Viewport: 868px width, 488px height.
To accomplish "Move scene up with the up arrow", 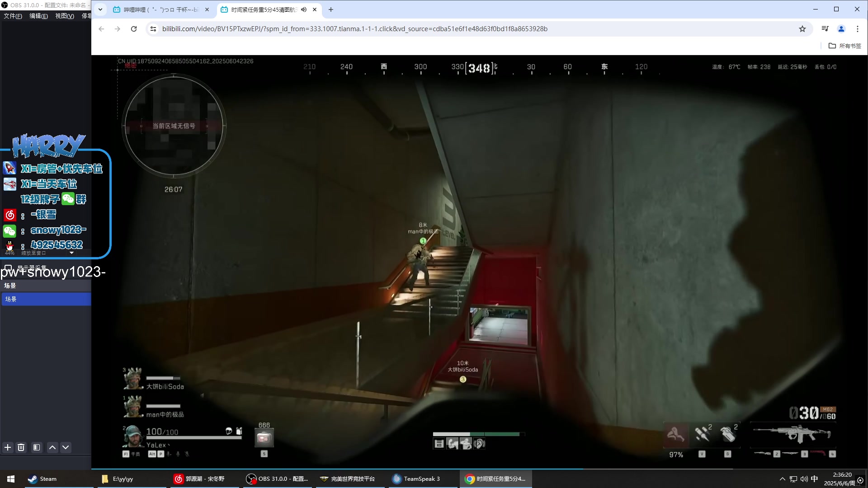I will point(52,447).
